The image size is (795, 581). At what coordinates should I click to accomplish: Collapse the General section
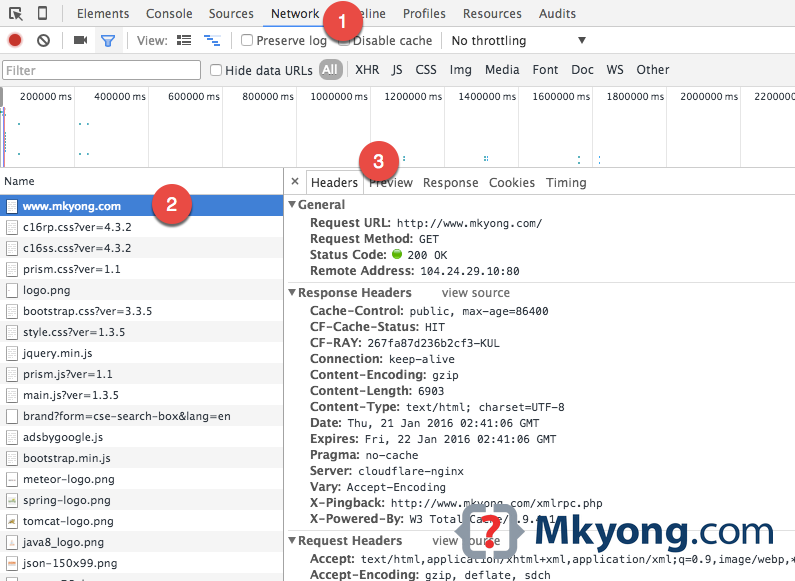(292, 204)
